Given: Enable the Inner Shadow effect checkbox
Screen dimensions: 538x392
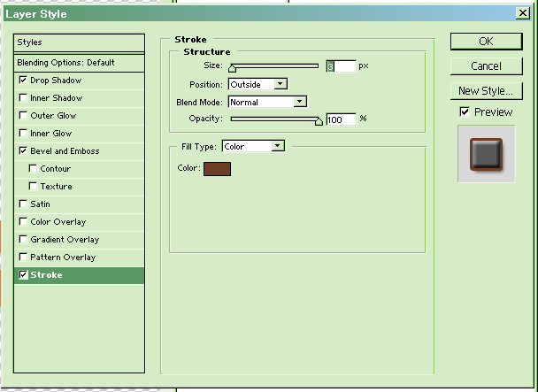Looking at the screenshot, I should (x=23, y=98).
